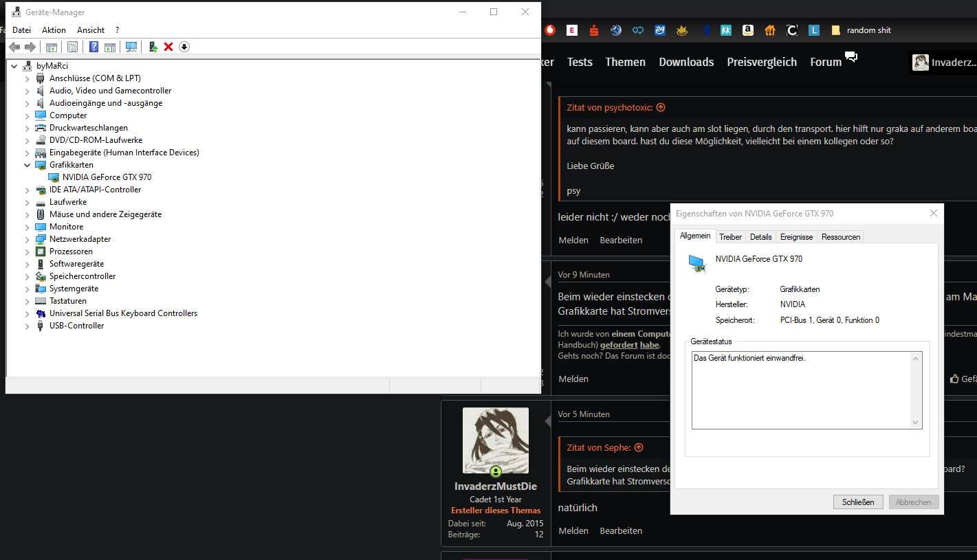Click Melden under the natürlich post
Image resolution: width=977 pixels, height=560 pixels.
pos(573,530)
